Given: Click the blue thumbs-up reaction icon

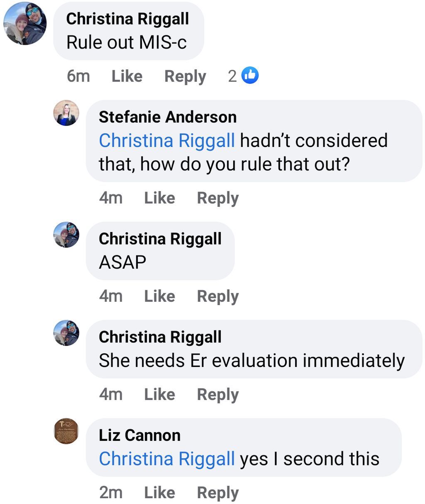Looking at the screenshot, I should 250,76.
